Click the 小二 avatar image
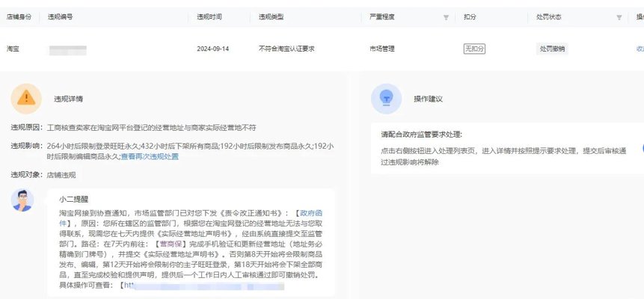 click(x=22, y=200)
